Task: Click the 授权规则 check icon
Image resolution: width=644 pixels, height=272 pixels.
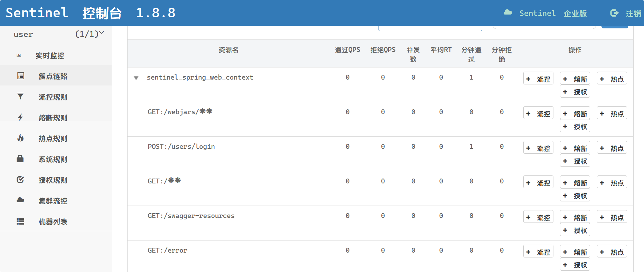Action: [20, 180]
